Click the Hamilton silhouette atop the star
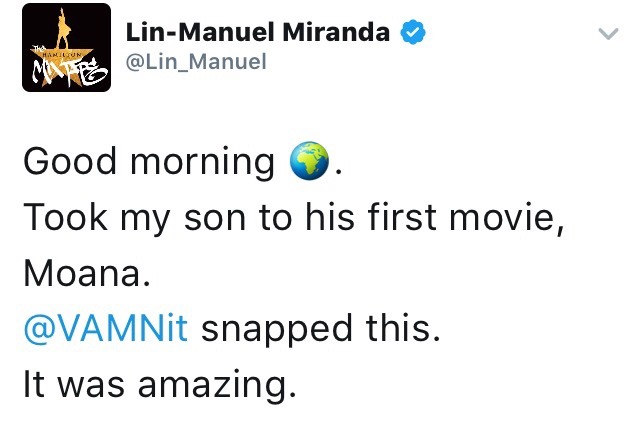 coord(63,27)
